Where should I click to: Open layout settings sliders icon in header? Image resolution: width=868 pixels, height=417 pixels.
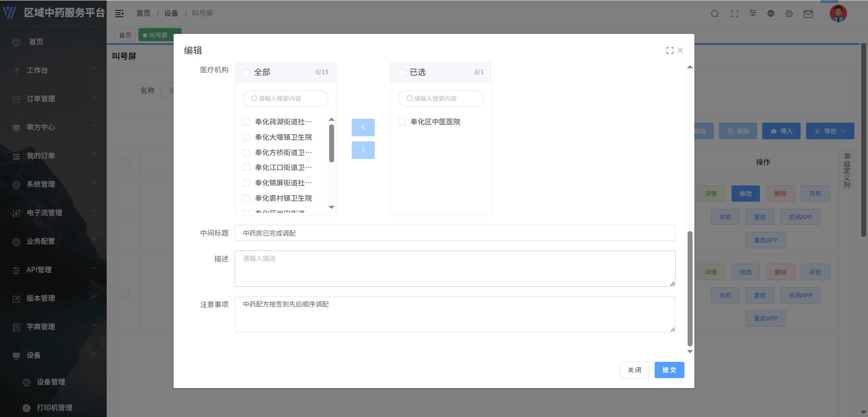point(753,13)
